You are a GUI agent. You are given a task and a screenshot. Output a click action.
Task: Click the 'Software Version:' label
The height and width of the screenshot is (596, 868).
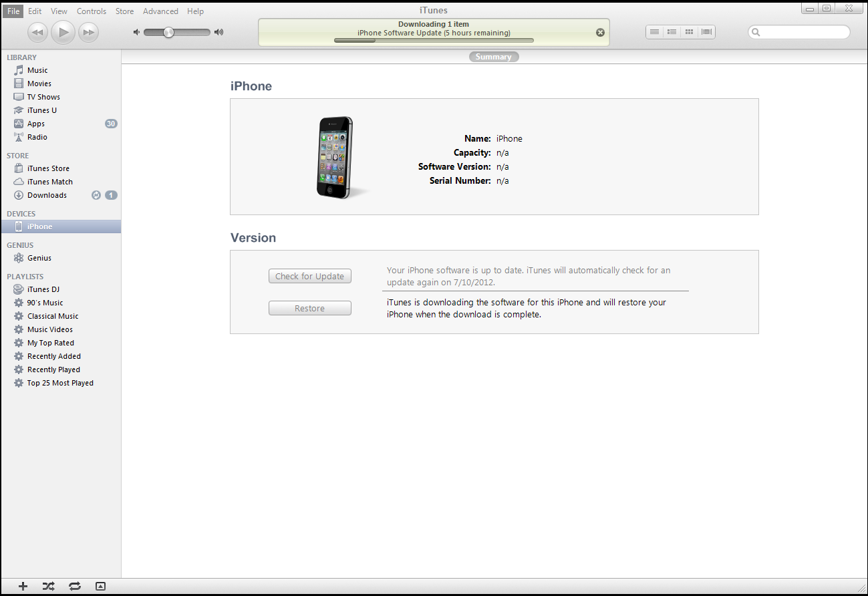point(454,166)
